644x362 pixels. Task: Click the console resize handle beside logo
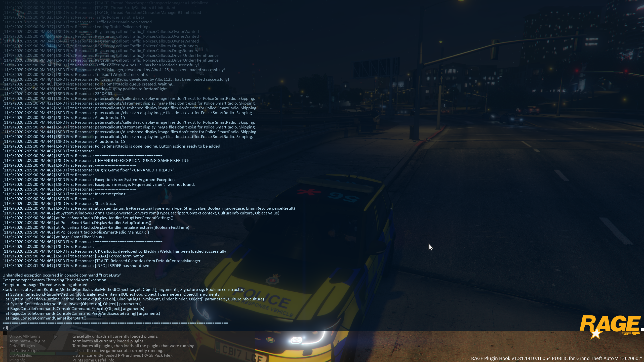(642, 329)
